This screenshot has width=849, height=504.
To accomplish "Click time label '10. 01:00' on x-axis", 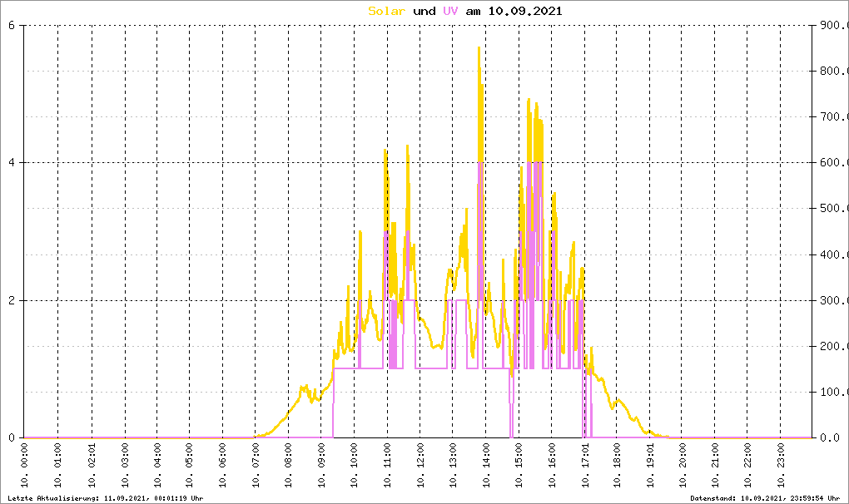I will 58,465.
